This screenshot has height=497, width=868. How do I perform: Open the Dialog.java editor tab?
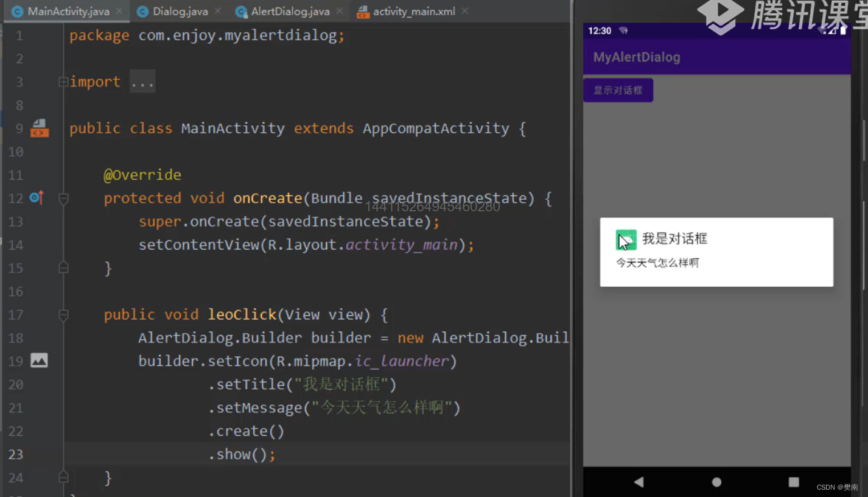[x=180, y=11]
